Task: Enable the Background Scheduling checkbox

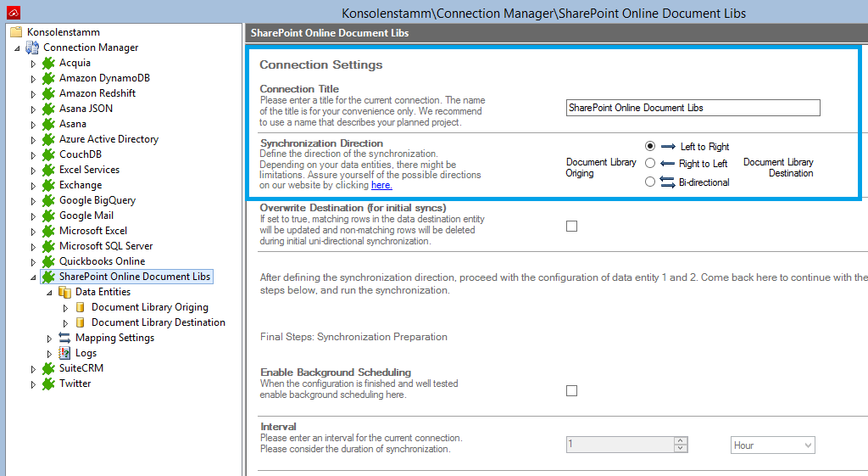Action: click(x=571, y=391)
